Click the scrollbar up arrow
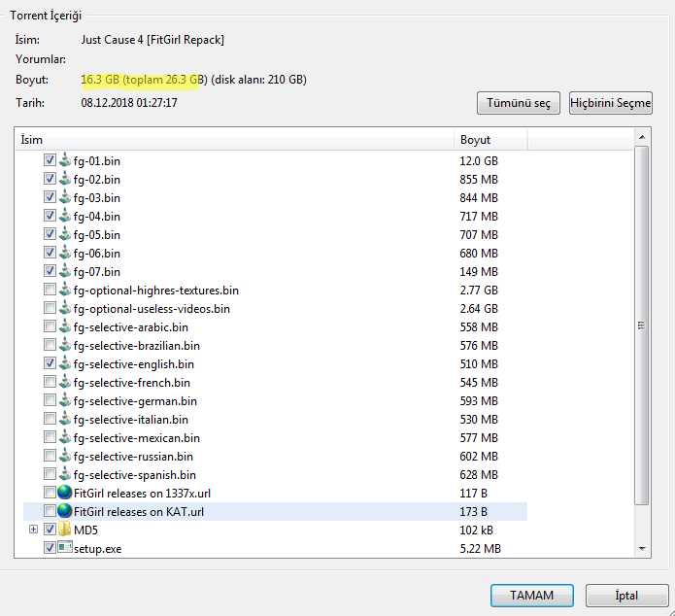The image size is (675, 616). click(x=642, y=137)
